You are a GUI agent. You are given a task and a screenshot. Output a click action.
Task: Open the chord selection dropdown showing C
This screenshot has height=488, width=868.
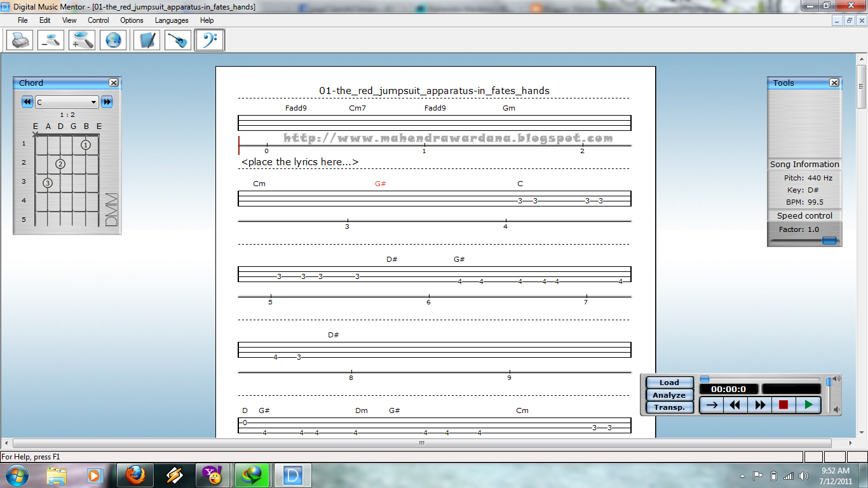coord(66,102)
